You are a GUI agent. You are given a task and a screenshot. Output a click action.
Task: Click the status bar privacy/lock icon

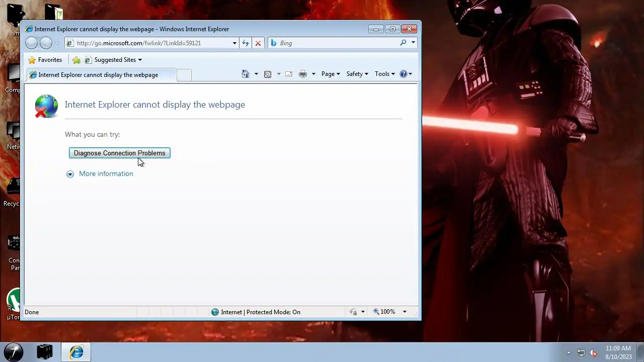click(x=353, y=312)
